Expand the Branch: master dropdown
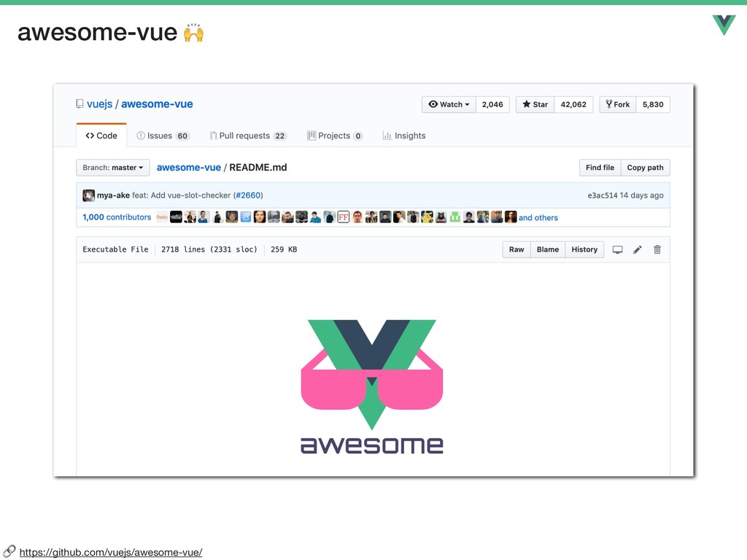The image size is (747, 560). pos(113,168)
